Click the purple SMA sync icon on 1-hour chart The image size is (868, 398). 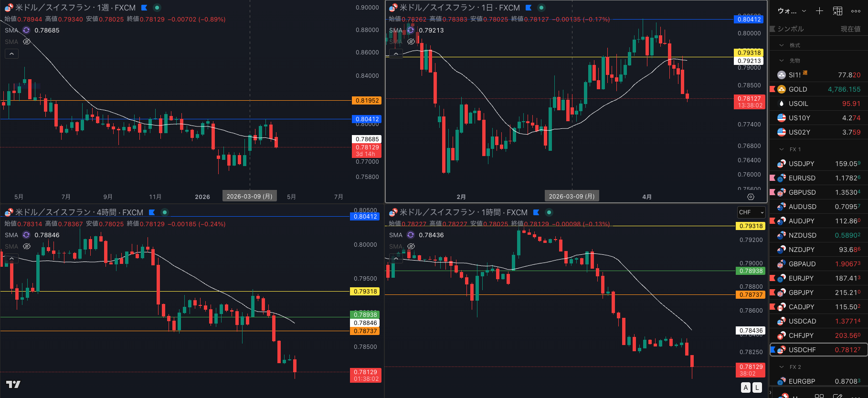tap(411, 235)
